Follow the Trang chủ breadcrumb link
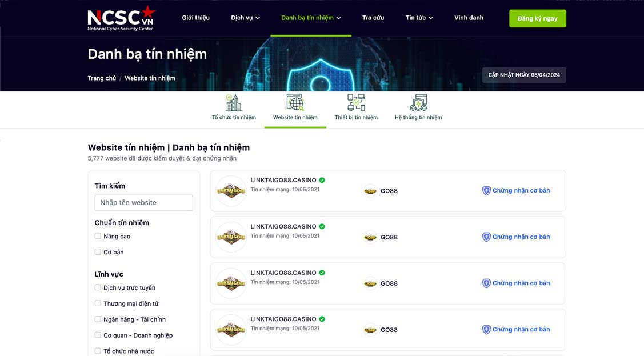 point(102,78)
